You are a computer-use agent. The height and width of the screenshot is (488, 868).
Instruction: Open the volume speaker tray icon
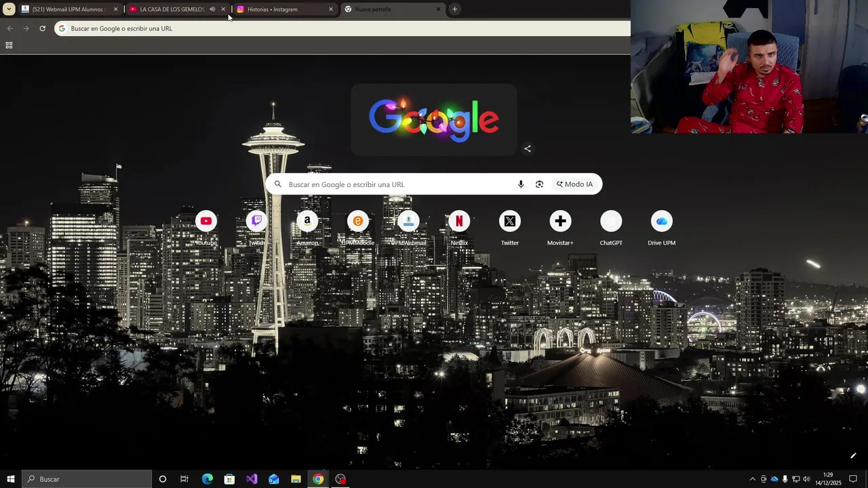(x=806, y=479)
